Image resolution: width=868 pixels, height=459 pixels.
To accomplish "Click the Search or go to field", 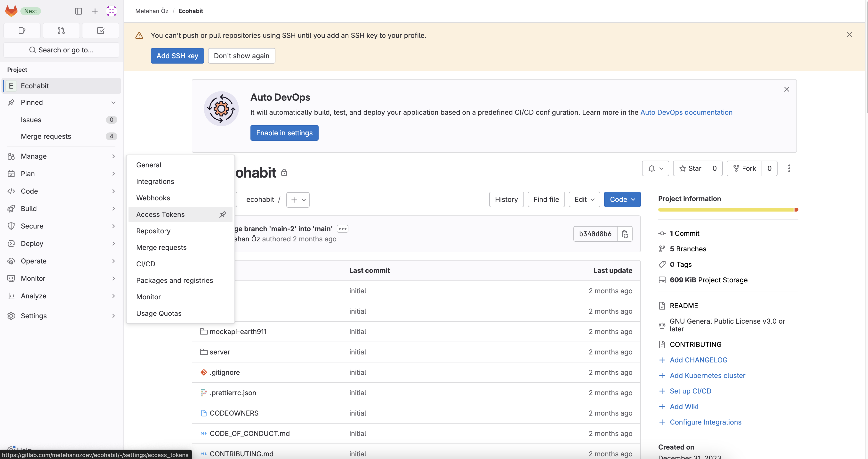I will (x=61, y=50).
